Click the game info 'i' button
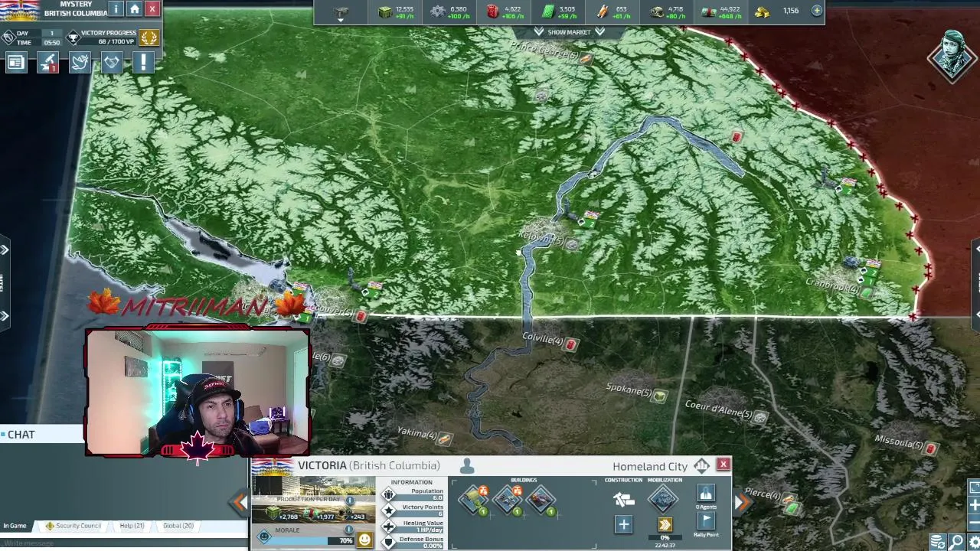This screenshot has width=980, height=551. 116,9
